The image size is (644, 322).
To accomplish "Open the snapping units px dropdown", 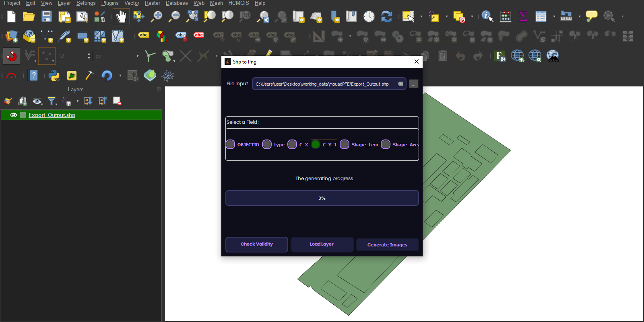I will (x=117, y=56).
